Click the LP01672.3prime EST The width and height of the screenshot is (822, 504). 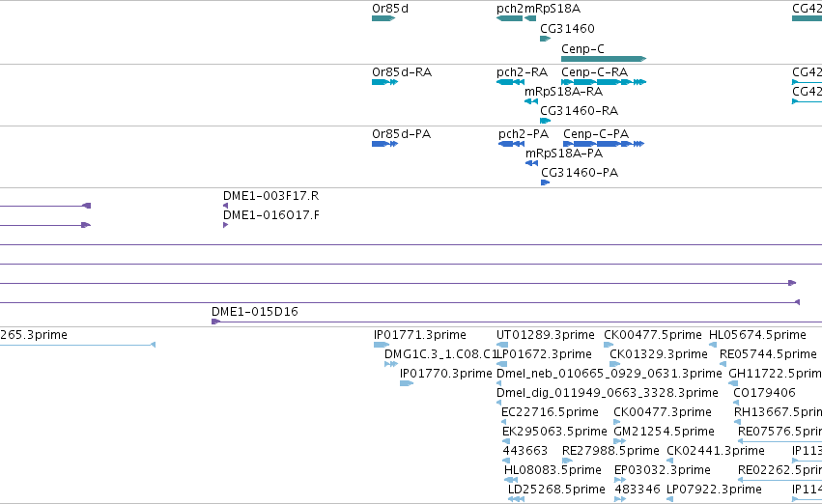coord(501,364)
